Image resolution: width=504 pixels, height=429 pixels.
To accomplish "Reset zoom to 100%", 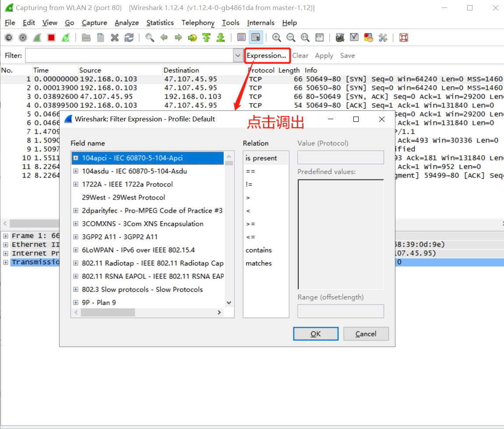I will pos(305,38).
